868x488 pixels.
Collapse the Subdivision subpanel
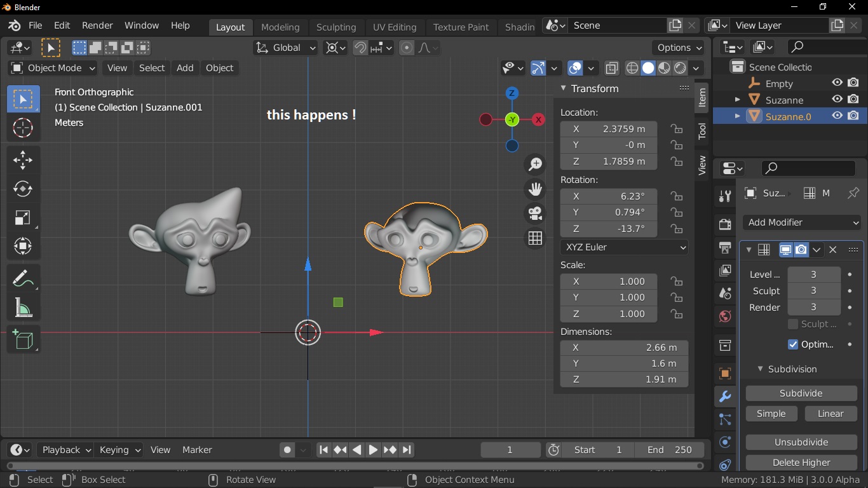(760, 369)
